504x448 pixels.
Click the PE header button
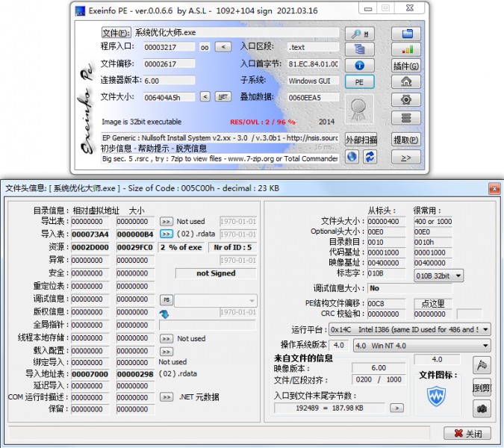click(x=360, y=81)
